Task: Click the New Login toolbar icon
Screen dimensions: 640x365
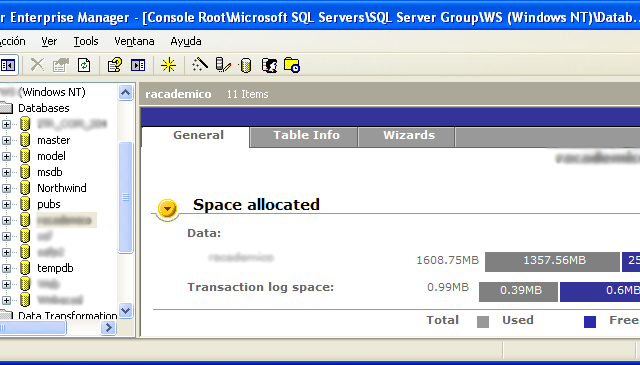Action: coord(269,65)
